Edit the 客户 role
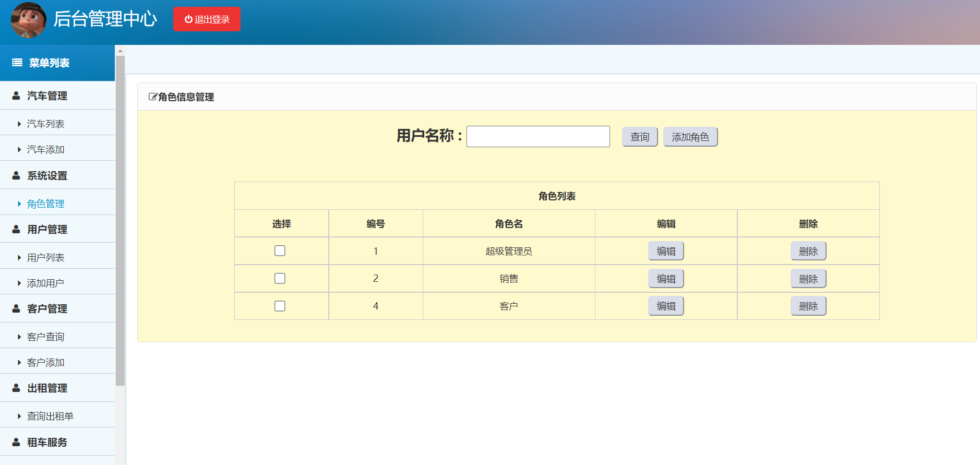 (666, 306)
